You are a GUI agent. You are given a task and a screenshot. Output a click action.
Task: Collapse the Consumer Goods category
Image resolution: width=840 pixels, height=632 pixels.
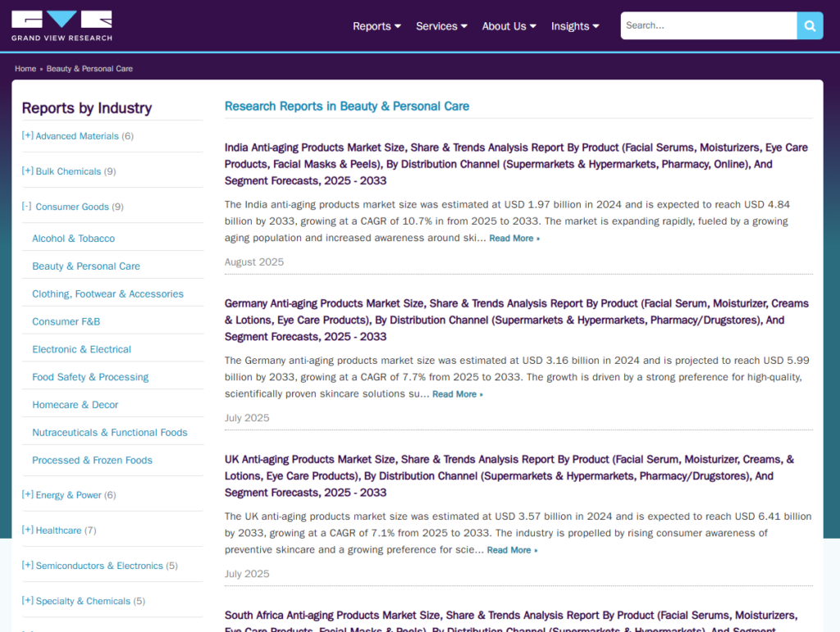point(28,207)
